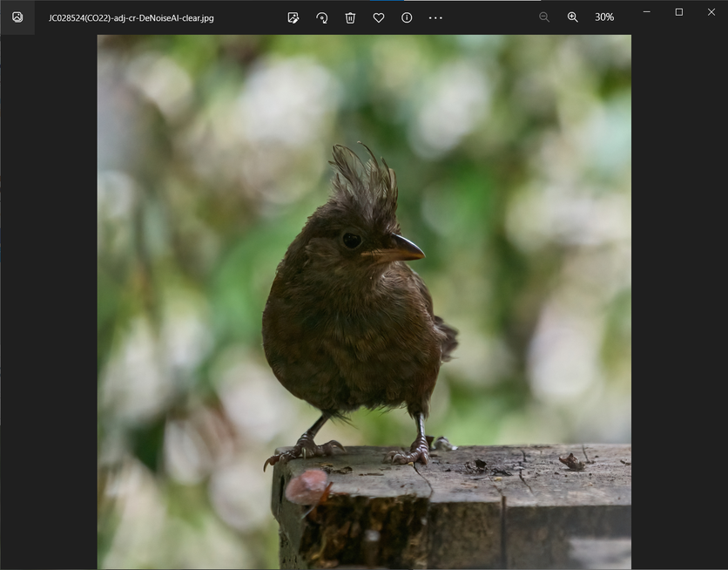Rotate the photo with the rotate icon
Viewport: 728px width, 570px height.
321,17
